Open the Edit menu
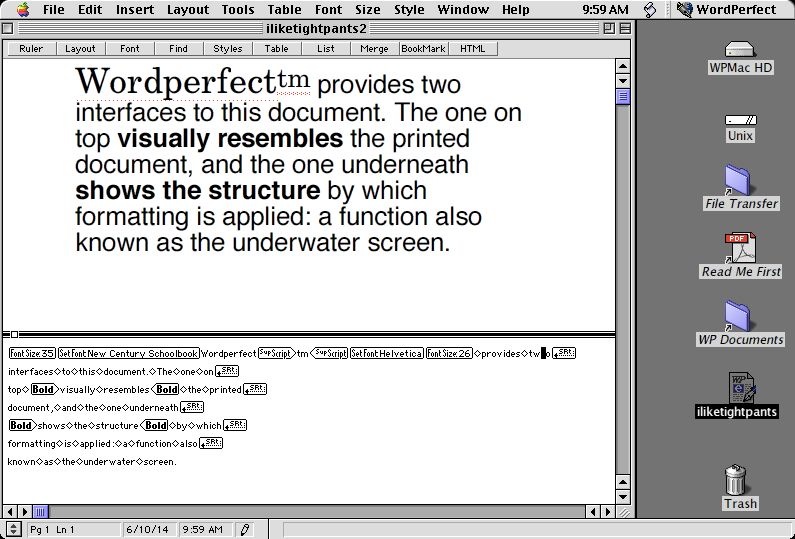This screenshot has width=795, height=539. 90,9
